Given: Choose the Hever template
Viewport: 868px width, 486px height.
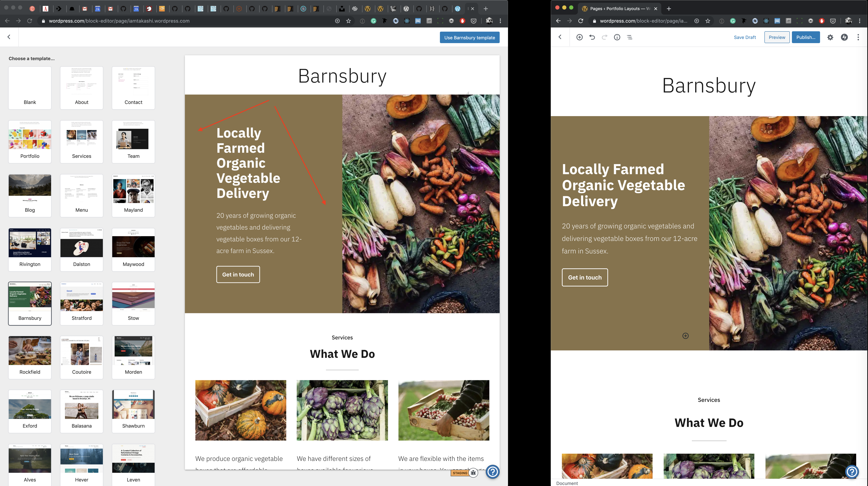Looking at the screenshot, I should [81, 465].
